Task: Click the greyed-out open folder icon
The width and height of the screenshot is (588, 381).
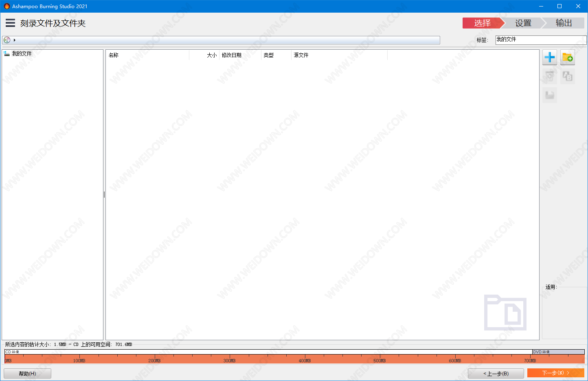Action: coord(550,95)
